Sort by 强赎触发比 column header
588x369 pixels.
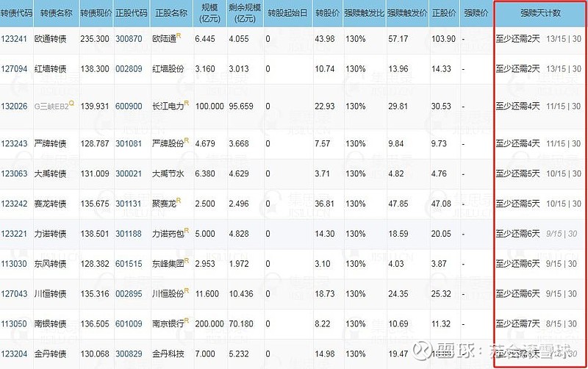click(364, 13)
